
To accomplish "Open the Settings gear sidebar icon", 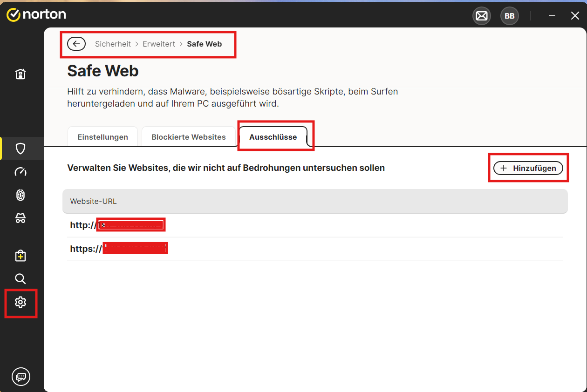I will [20, 303].
